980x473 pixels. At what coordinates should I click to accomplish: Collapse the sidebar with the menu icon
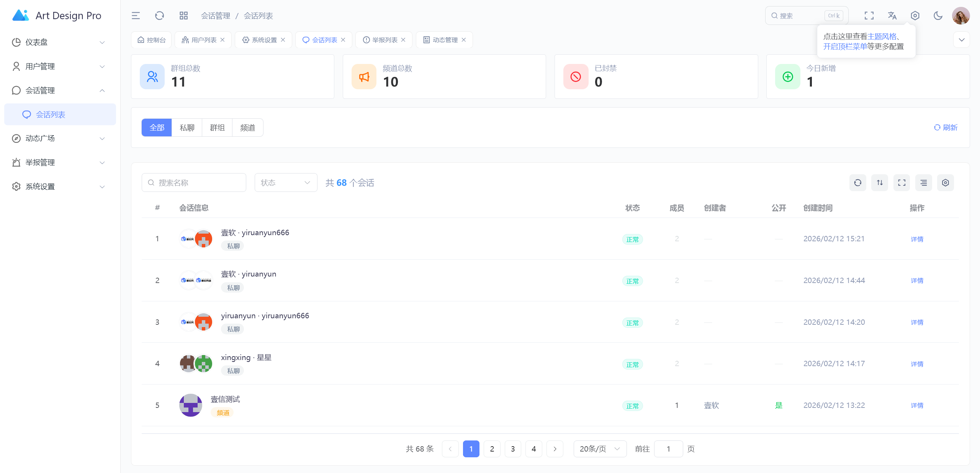(136, 16)
